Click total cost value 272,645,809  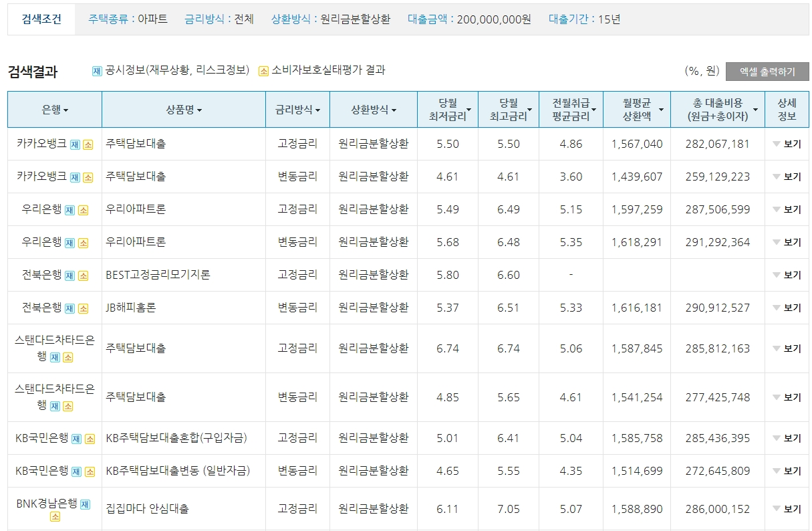coord(718,471)
